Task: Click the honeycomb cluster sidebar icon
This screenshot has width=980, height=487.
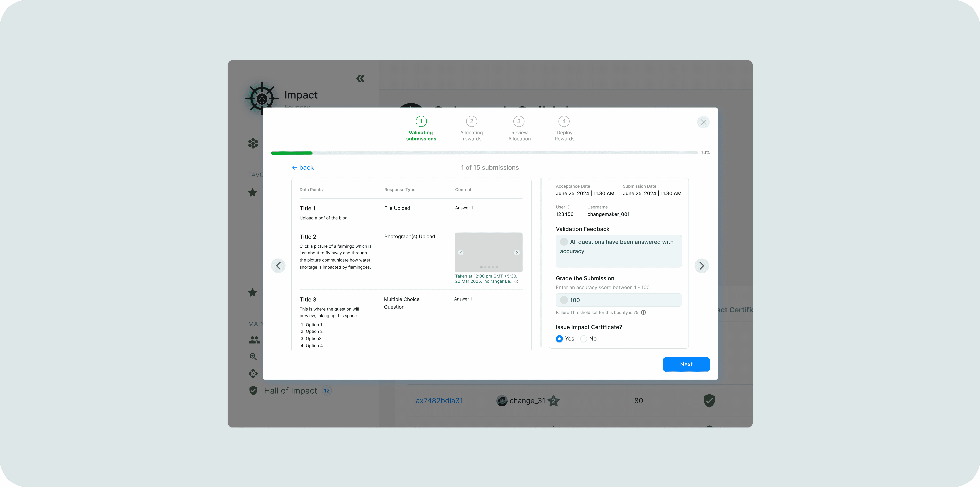Action: click(x=253, y=143)
